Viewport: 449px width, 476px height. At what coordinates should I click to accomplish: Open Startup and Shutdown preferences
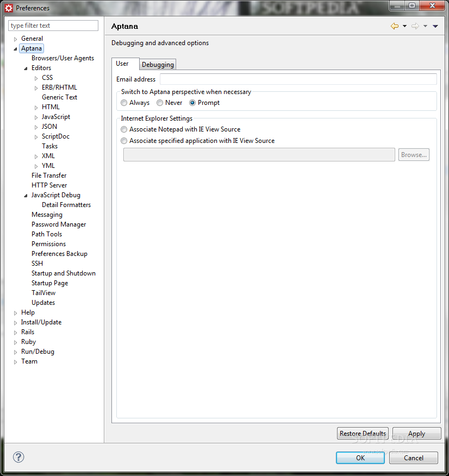click(x=64, y=273)
